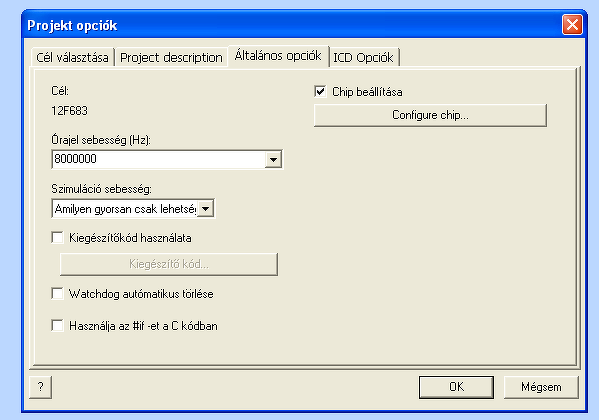Enable Watchdog autómatikus törlése checkbox

[57, 294]
